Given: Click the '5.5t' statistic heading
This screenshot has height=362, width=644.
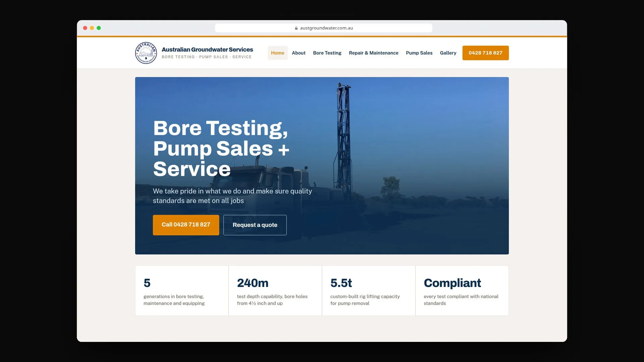Looking at the screenshot, I should (x=341, y=283).
